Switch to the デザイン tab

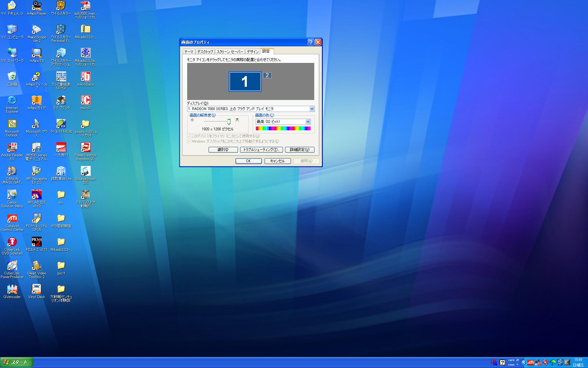tap(253, 52)
